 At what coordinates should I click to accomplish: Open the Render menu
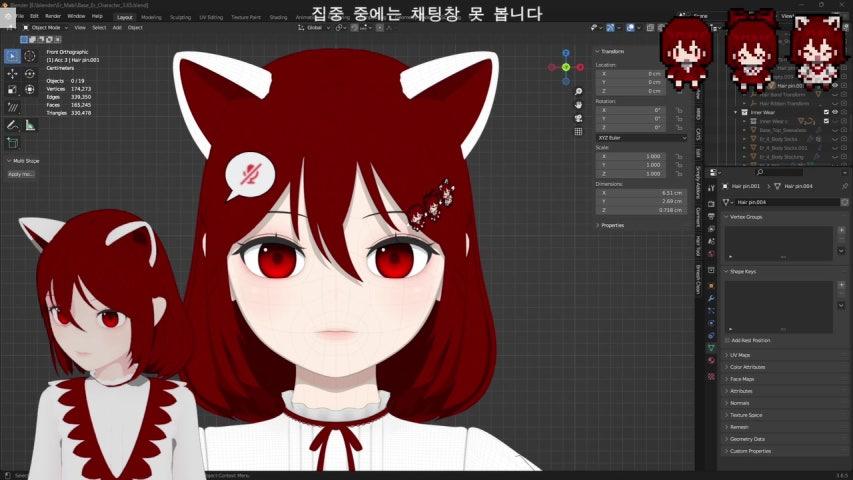[x=53, y=16]
